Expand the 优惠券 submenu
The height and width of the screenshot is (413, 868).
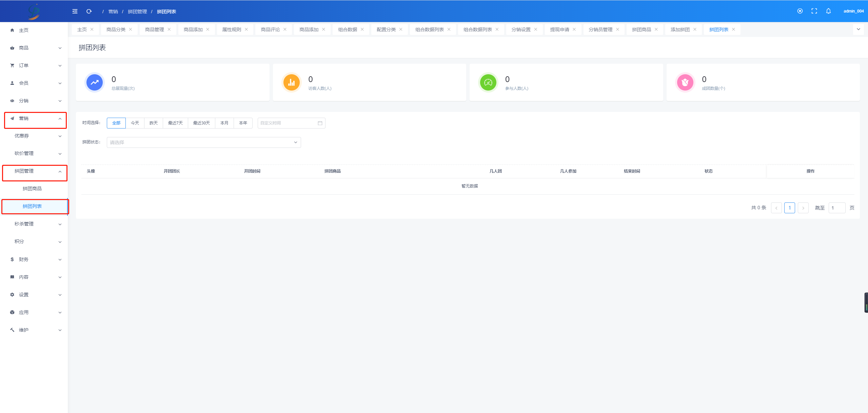(x=60, y=136)
